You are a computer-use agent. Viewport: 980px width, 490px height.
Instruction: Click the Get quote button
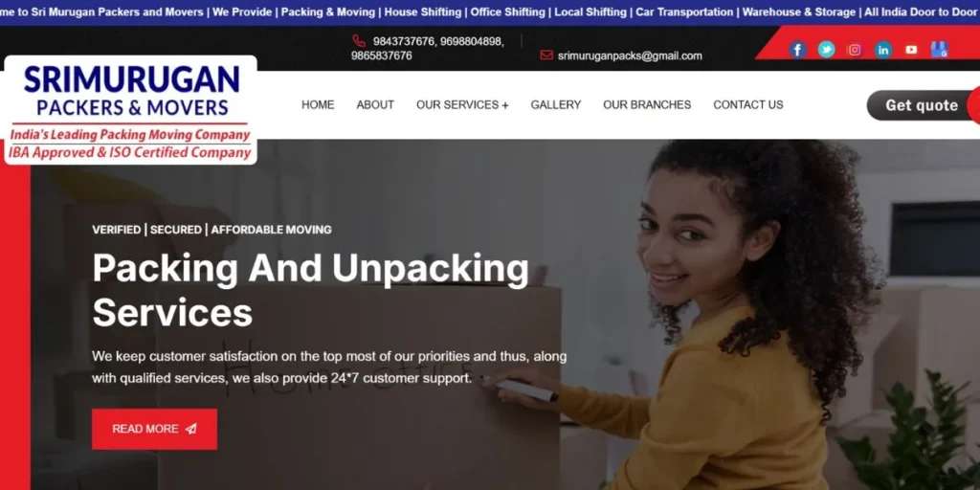[x=923, y=105]
